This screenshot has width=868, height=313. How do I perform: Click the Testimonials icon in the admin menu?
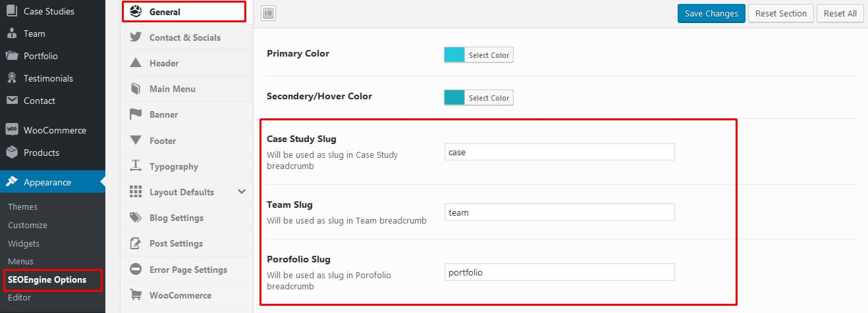pyautogui.click(x=12, y=78)
